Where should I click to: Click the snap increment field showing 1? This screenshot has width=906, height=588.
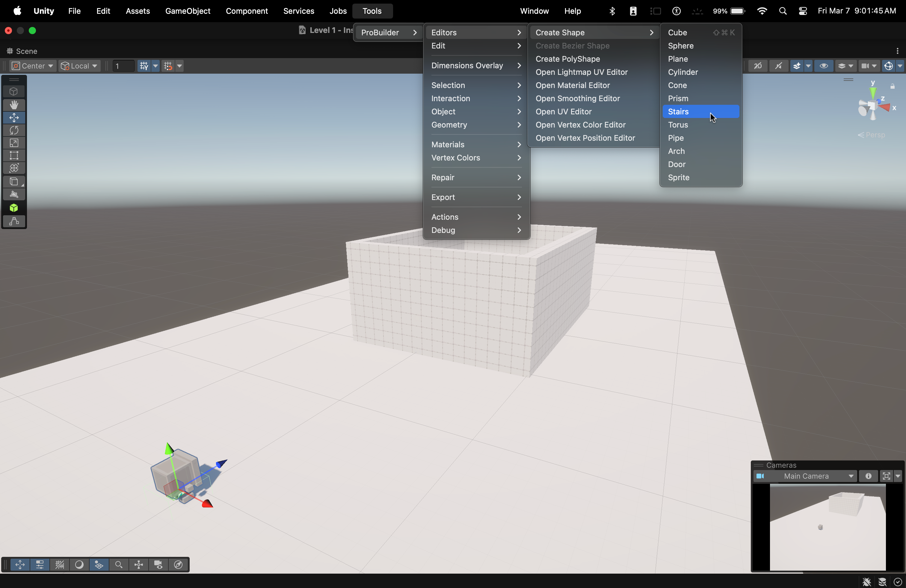pyautogui.click(x=123, y=66)
